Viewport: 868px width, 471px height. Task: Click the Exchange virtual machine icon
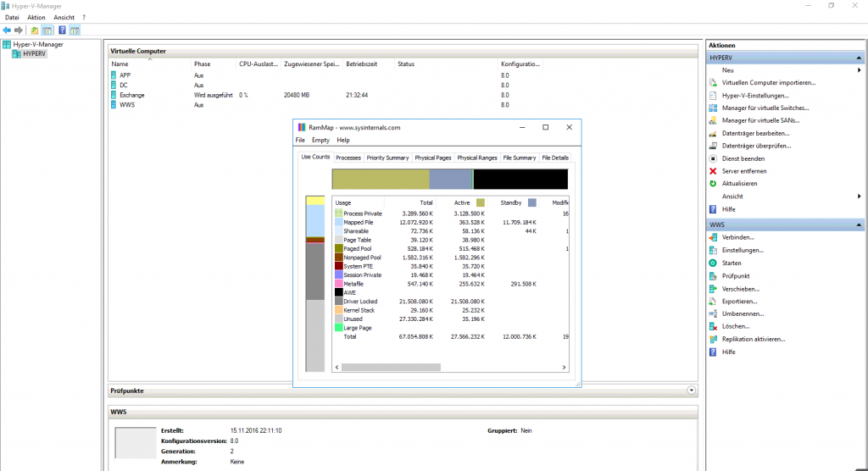(114, 95)
